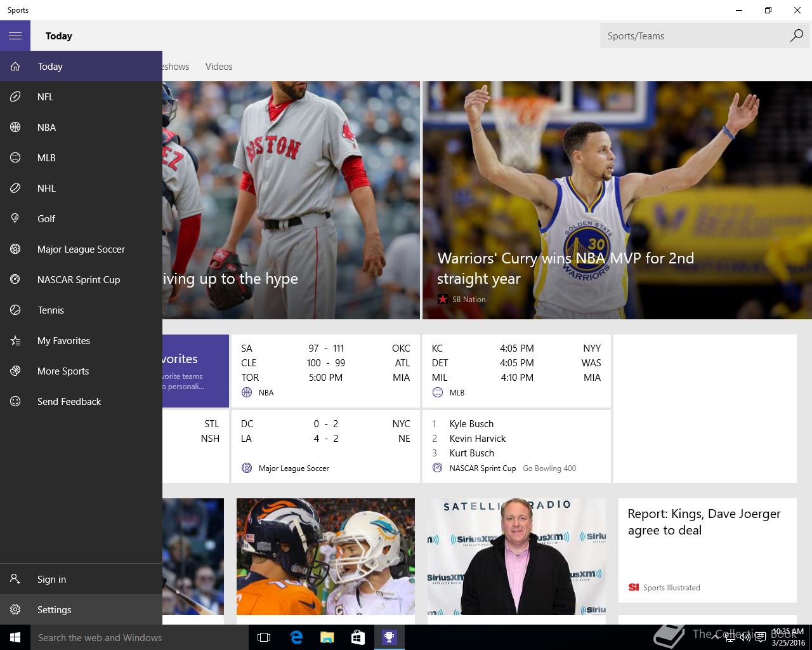Click the Sports Illustrated source label
This screenshot has width=812, height=650.
tap(671, 588)
